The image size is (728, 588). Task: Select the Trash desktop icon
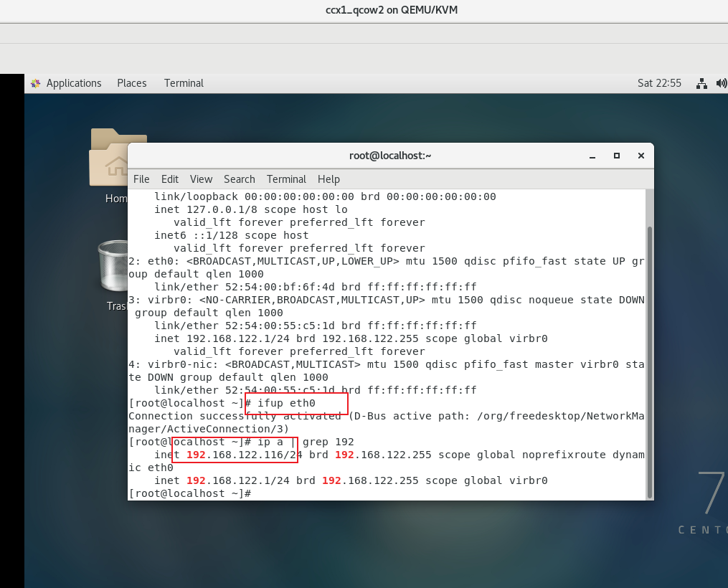[113, 275]
